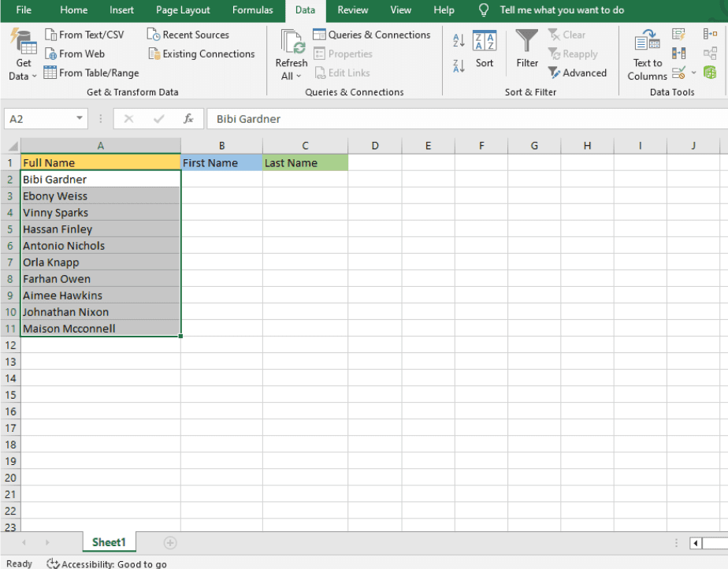Open Data Validation
This screenshot has height=569, width=728.
click(676, 71)
